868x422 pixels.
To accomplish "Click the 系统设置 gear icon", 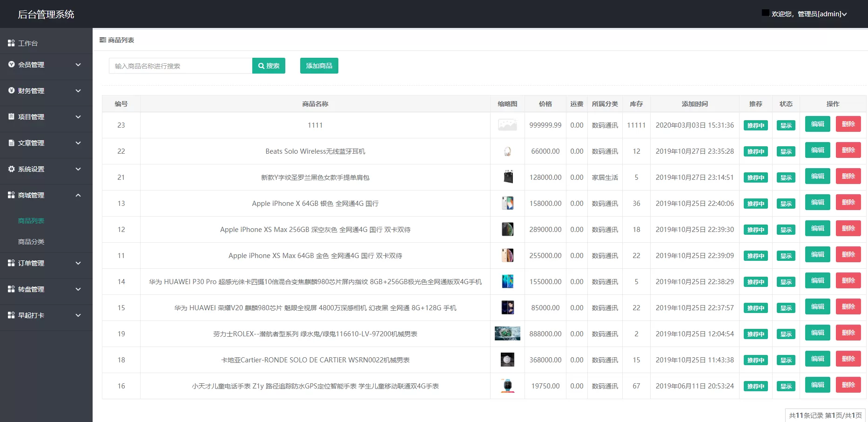I will click(x=11, y=169).
